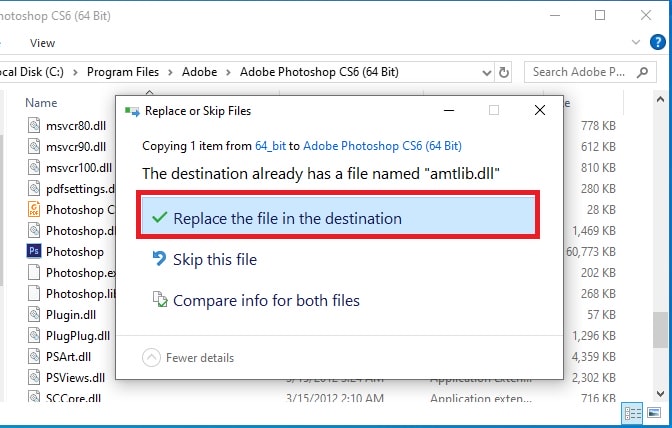
Task: Open the 64_bit source folder link
Action: (x=270, y=146)
